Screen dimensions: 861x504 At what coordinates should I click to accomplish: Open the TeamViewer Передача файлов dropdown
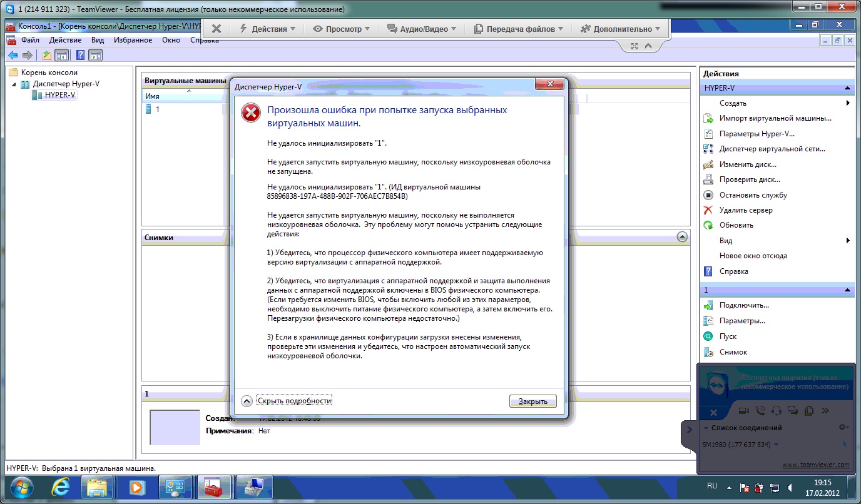tap(519, 29)
